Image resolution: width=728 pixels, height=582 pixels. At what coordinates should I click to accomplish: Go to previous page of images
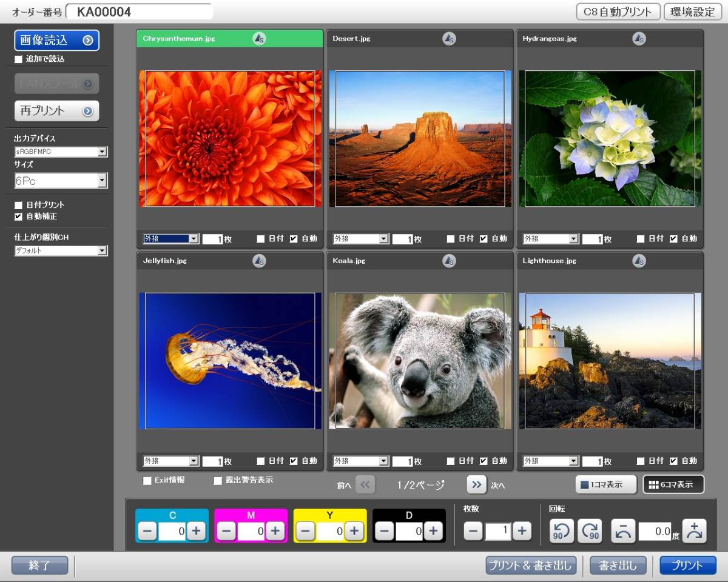coord(365,484)
